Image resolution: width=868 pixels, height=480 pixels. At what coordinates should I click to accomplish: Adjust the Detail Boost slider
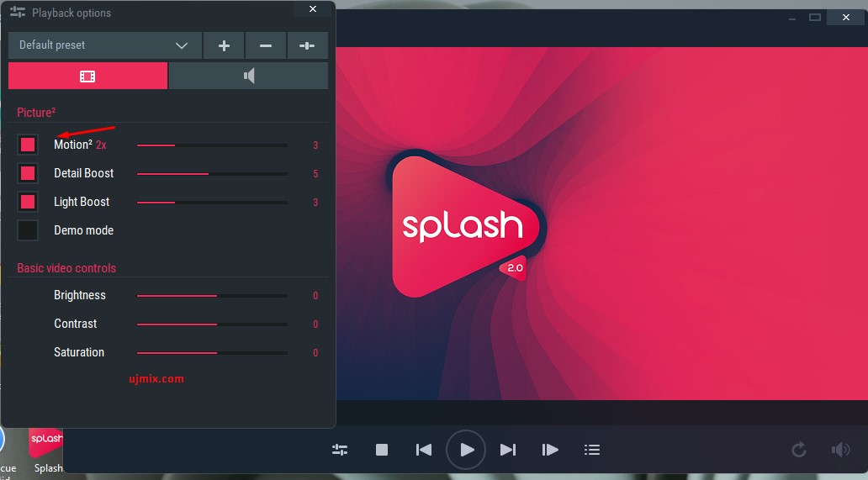pos(212,174)
